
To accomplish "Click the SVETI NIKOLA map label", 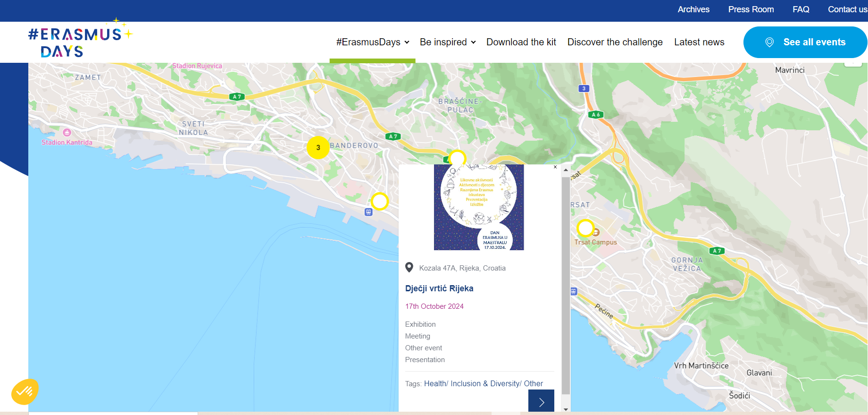I will [193, 128].
